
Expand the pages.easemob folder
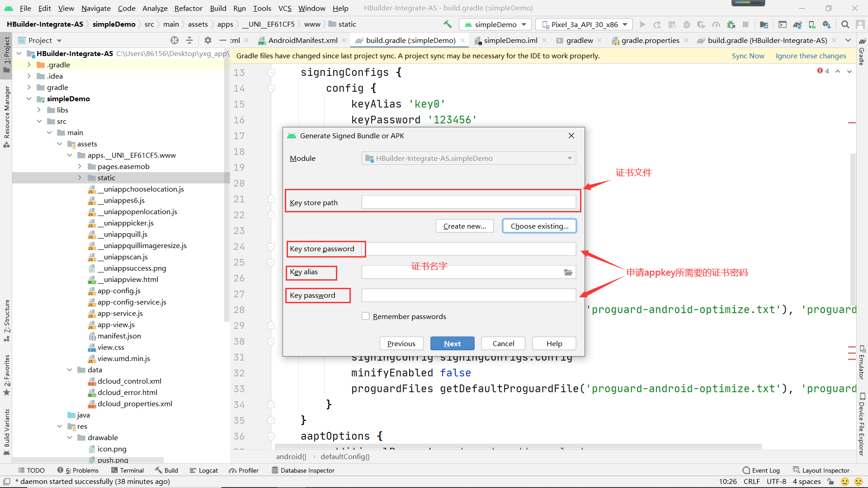tap(80, 166)
